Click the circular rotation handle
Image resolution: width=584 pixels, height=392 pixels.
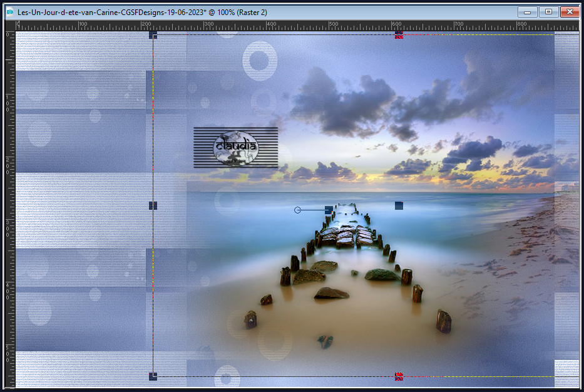point(297,210)
